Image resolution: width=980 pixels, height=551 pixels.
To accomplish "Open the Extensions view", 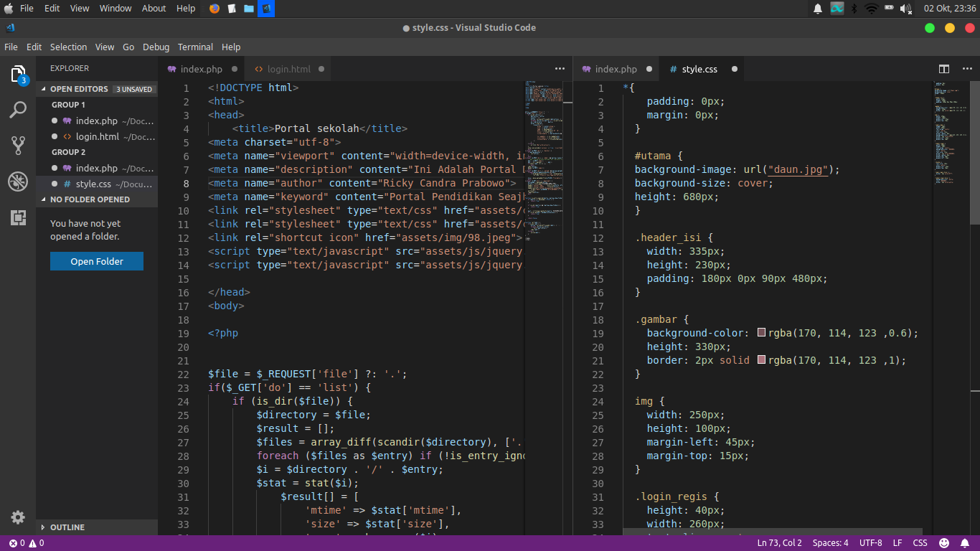I will tap(18, 217).
